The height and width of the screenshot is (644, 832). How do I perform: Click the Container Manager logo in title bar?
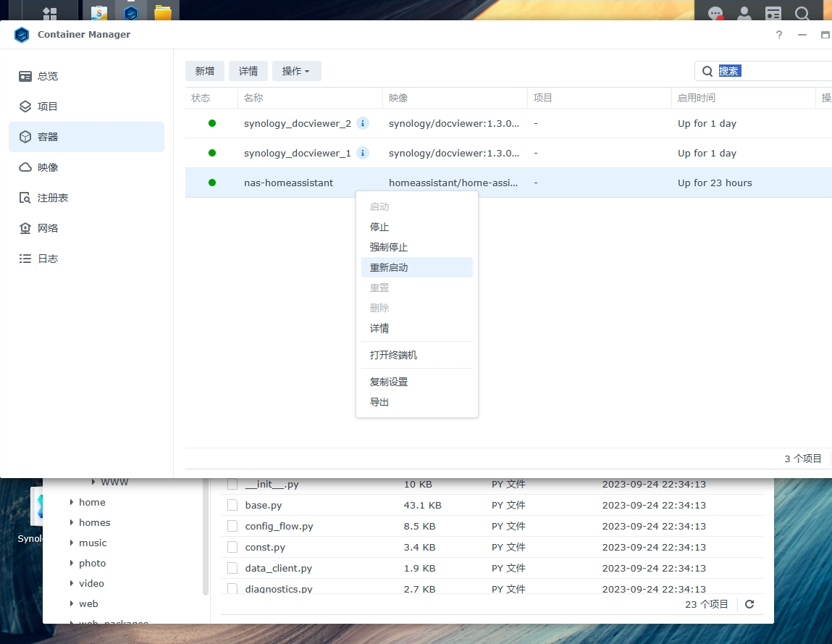click(22, 35)
